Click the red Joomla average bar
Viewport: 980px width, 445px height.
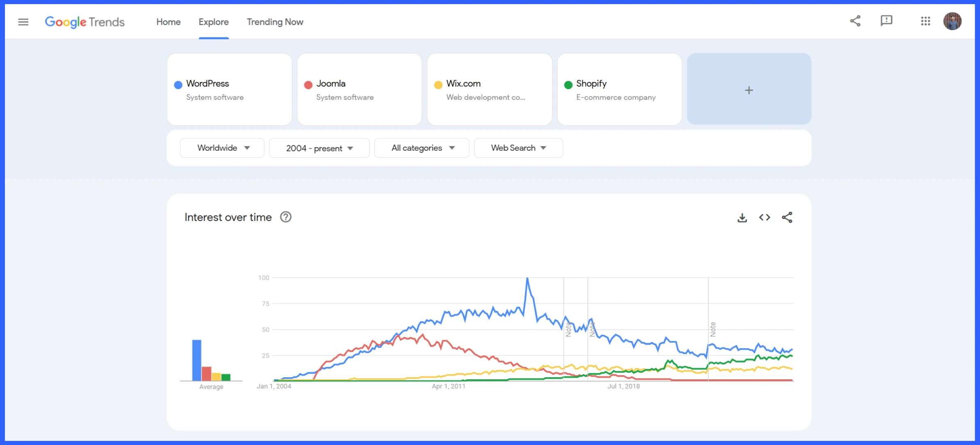click(206, 374)
